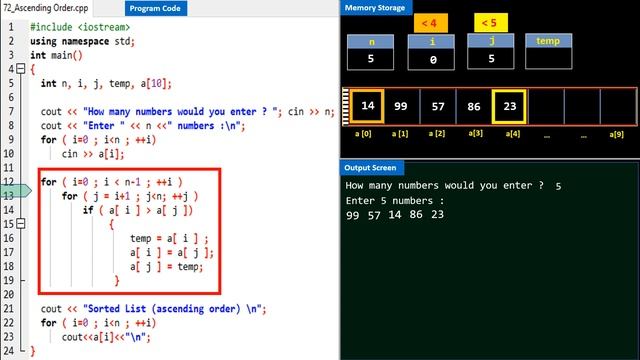
Task: Click the 'temp' variable header
Action: click(x=548, y=41)
